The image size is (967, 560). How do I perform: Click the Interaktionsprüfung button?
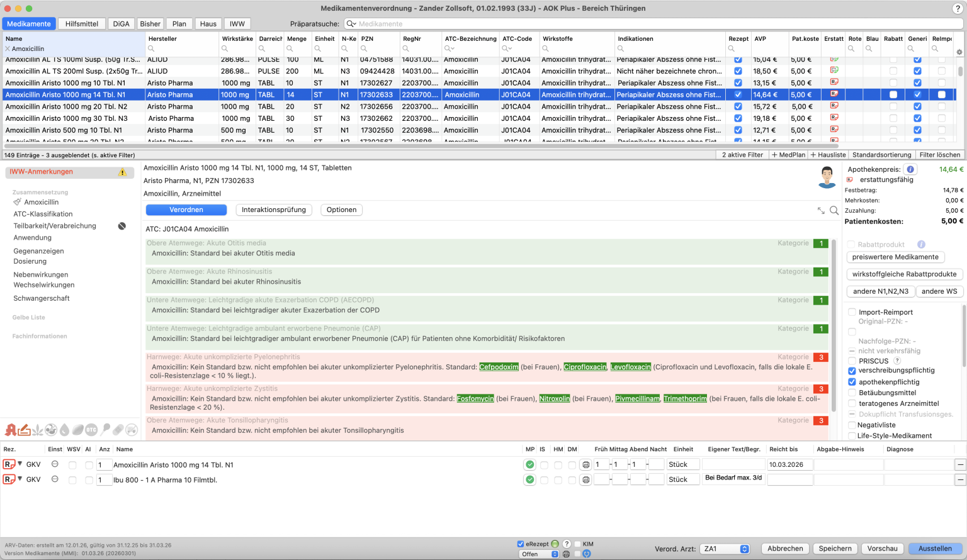pyautogui.click(x=274, y=210)
